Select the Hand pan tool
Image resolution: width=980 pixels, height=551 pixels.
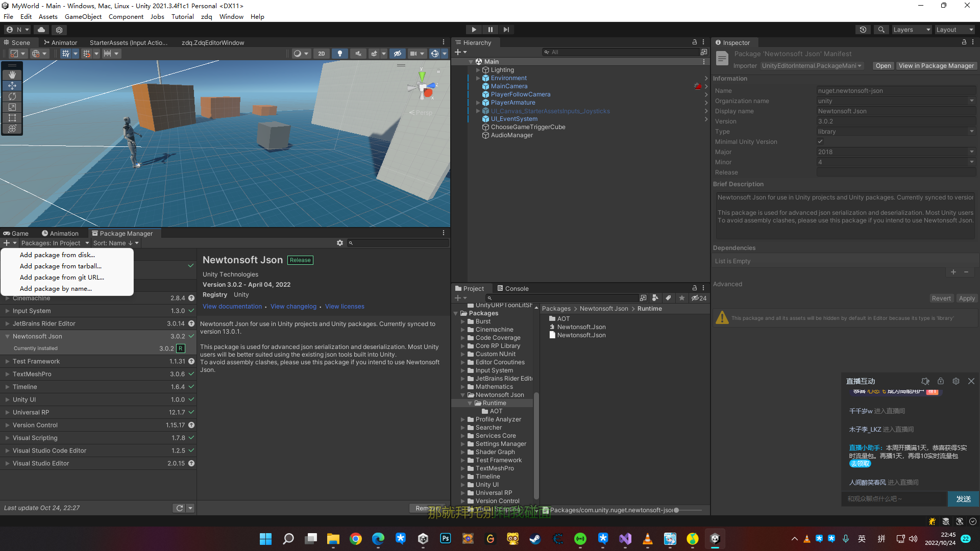[x=12, y=75]
